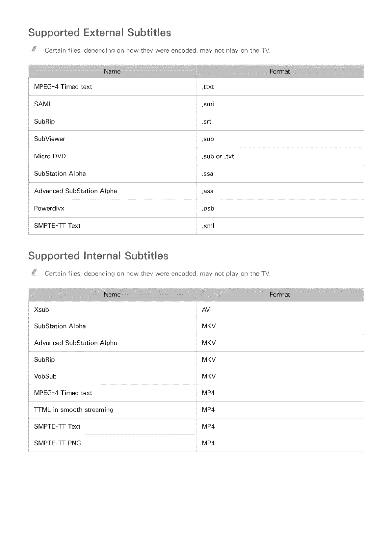Click the Name header in internal table
Viewport: 392px width, 554px height.
pyautogui.click(x=112, y=295)
